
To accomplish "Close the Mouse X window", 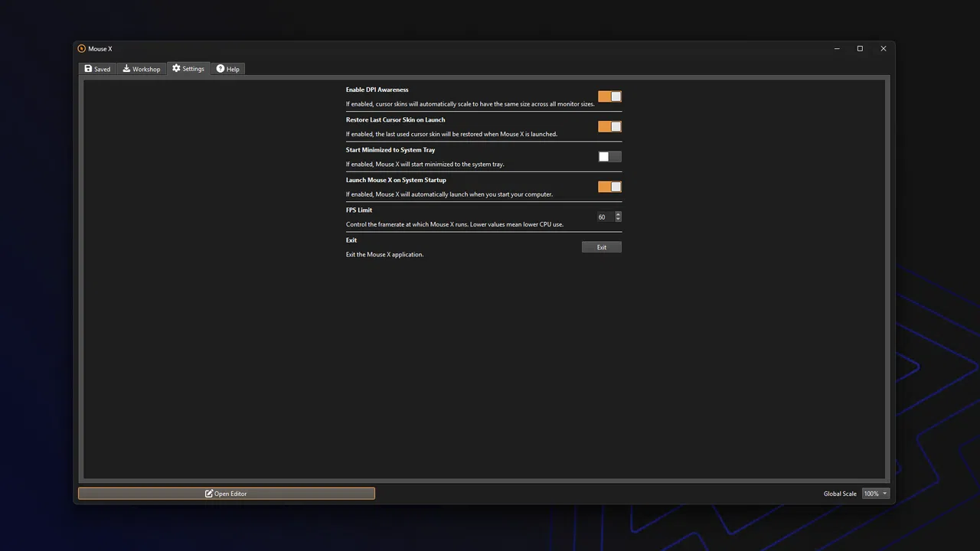I will pos(884,49).
